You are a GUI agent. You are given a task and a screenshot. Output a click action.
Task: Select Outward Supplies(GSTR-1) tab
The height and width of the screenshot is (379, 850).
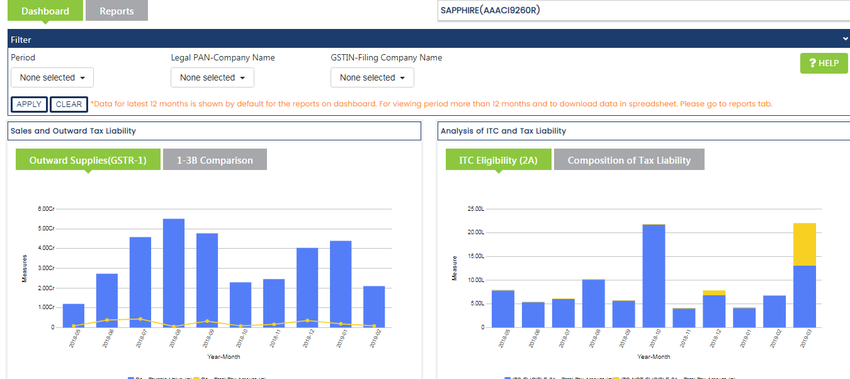coord(88,160)
